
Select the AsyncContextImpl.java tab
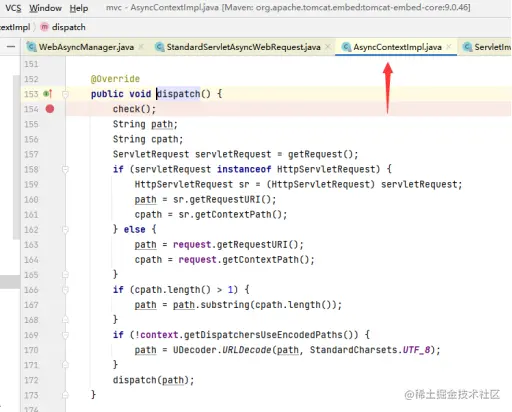pos(397,47)
